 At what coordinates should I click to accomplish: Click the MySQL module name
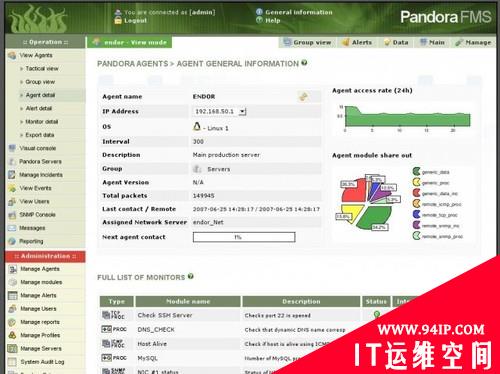pos(147,358)
